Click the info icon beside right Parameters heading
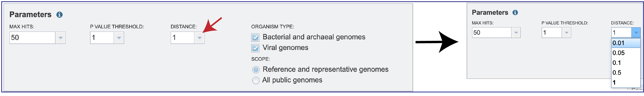The width and height of the screenshot is (644, 96). pyautogui.click(x=515, y=12)
